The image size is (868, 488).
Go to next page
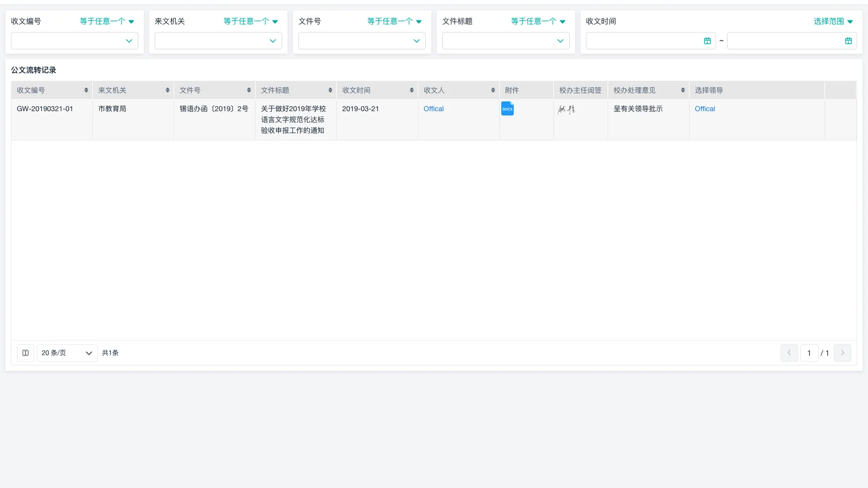point(843,353)
